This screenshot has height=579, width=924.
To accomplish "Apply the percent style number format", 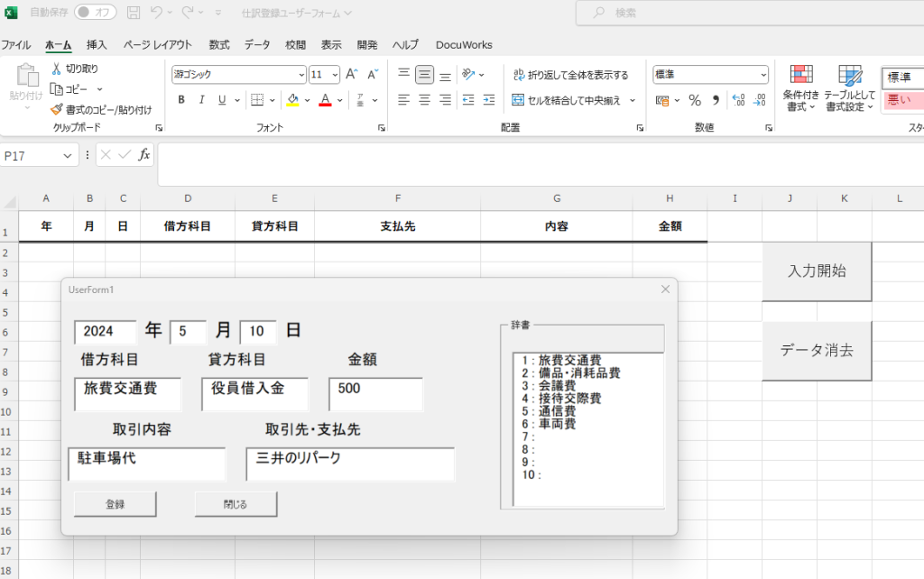I will [695, 100].
